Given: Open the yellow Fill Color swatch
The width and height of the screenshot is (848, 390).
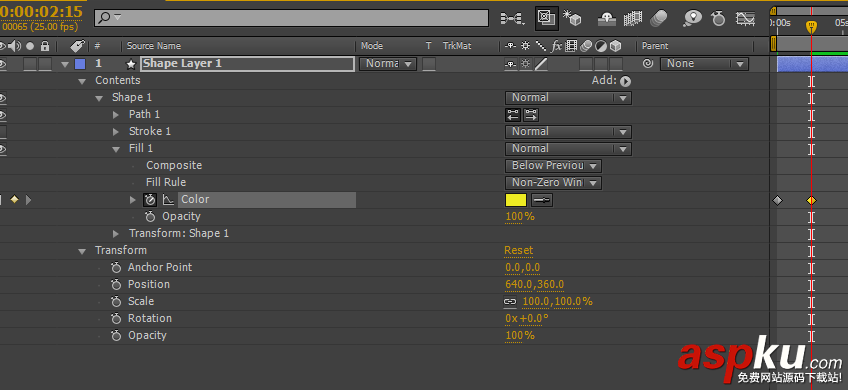Looking at the screenshot, I should tap(515, 200).
